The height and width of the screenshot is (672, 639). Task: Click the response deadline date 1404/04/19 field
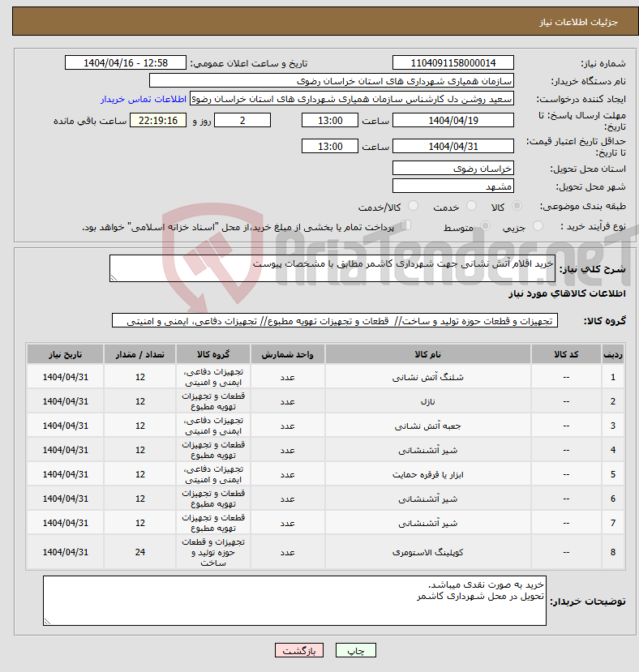coord(452,120)
